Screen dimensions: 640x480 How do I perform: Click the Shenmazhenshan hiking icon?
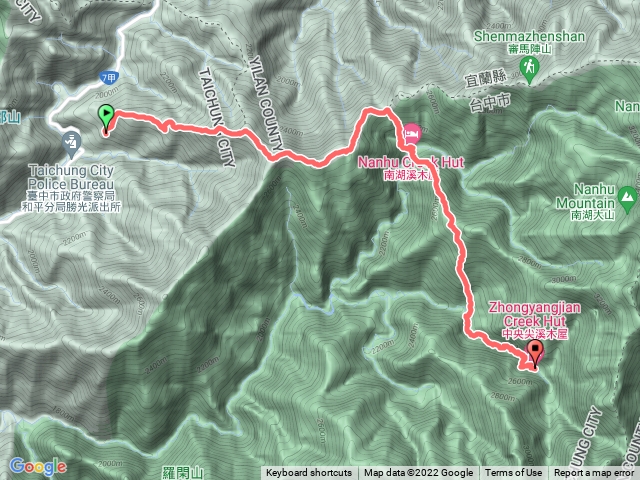pos(529,68)
